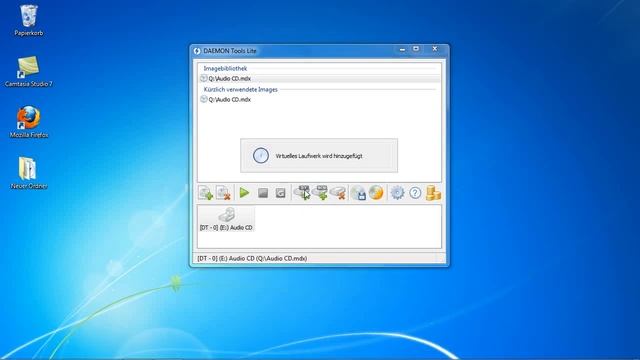Image resolution: width=640 pixels, height=360 pixels.
Task: Select the Neuer Ordner desktop folder
Action: tap(29, 173)
